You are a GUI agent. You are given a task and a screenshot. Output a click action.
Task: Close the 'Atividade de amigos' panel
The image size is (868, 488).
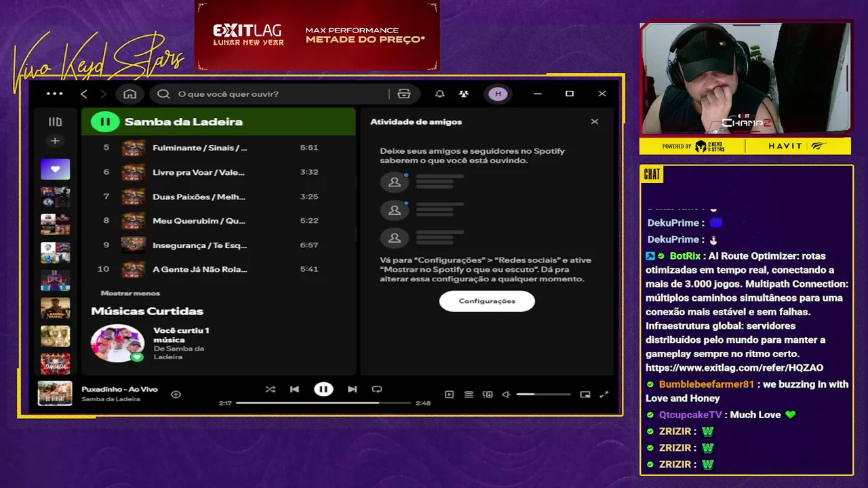point(595,122)
